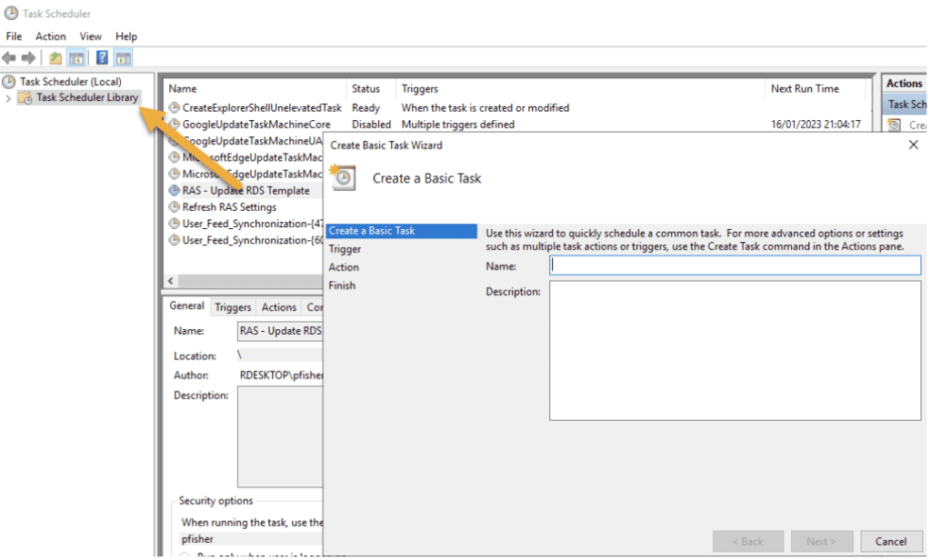Select Task Scheduler (Local) tree item

pyautogui.click(x=70, y=81)
